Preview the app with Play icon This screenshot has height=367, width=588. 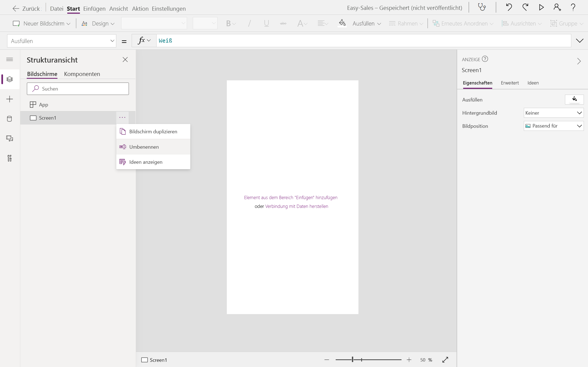tap(541, 7)
